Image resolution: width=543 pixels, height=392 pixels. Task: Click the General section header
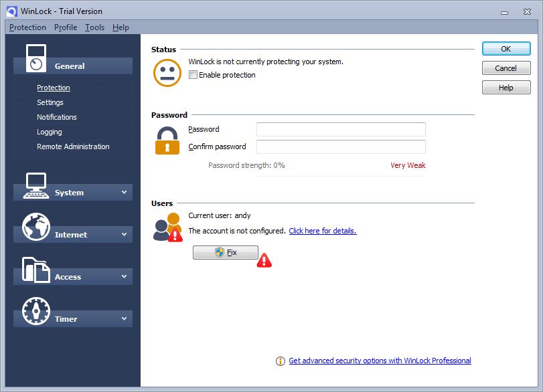click(x=73, y=66)
